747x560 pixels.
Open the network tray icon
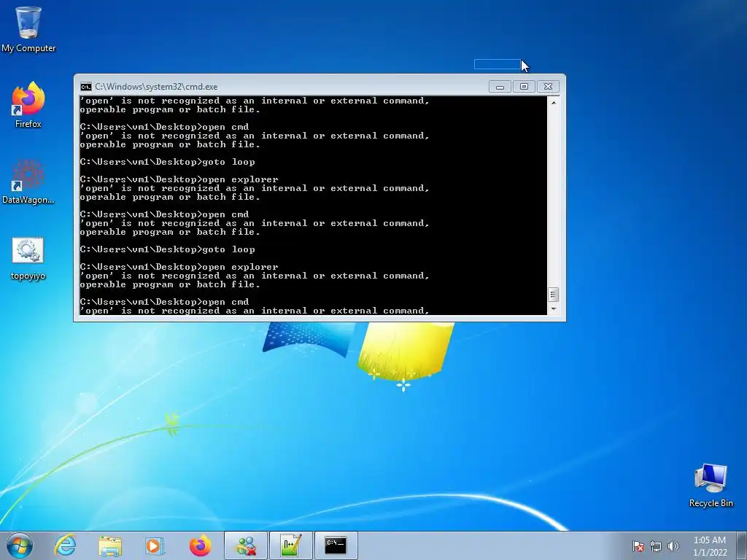tap(656, 546)
